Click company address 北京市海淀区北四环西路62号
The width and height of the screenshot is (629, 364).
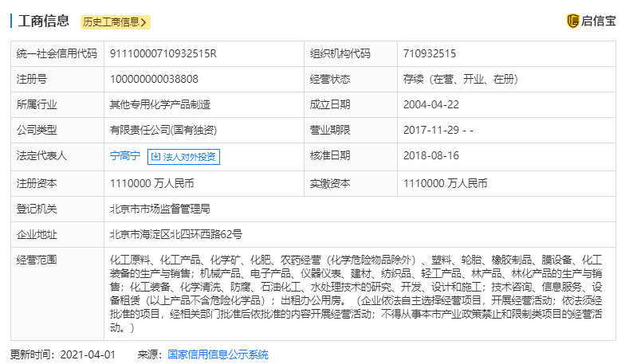coord(175,235)
